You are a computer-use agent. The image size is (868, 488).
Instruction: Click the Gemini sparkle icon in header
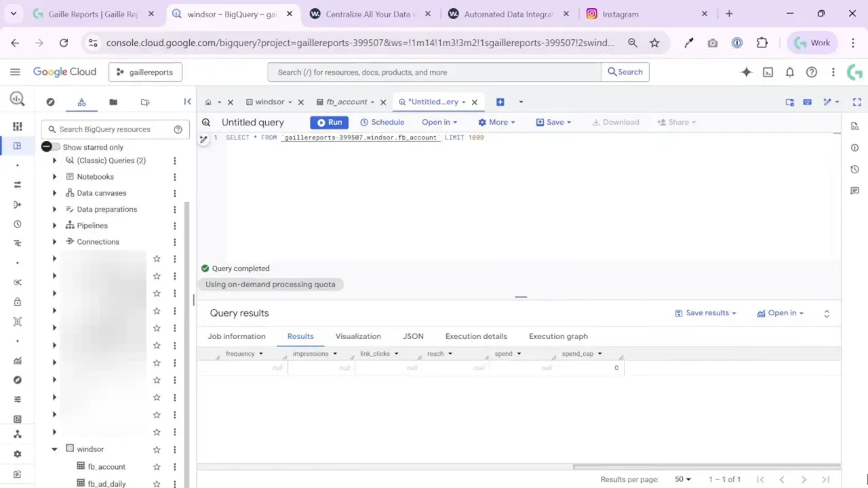coord(746,72)
